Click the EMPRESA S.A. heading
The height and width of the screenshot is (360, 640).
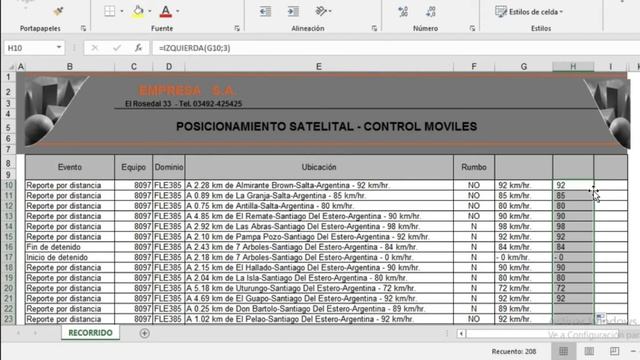[x=187, y=90]
